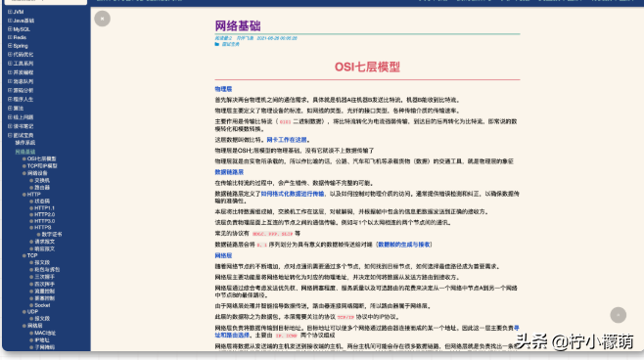Click the 网络层 heading link in the article
Screen dimensions: 644x360
[x=223, y=255]
